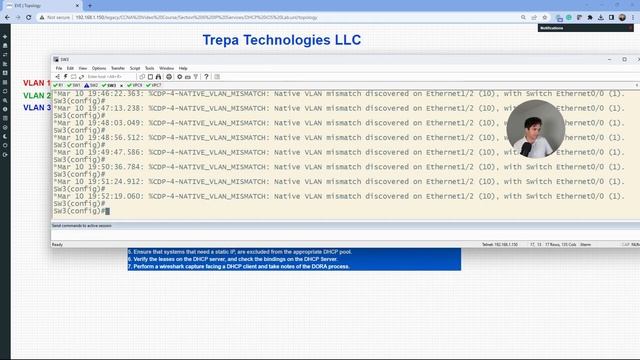This screenshot has width=640, height=360.
Task: Click the Copy toolbar icon
Action: click(x=142, y=77)
